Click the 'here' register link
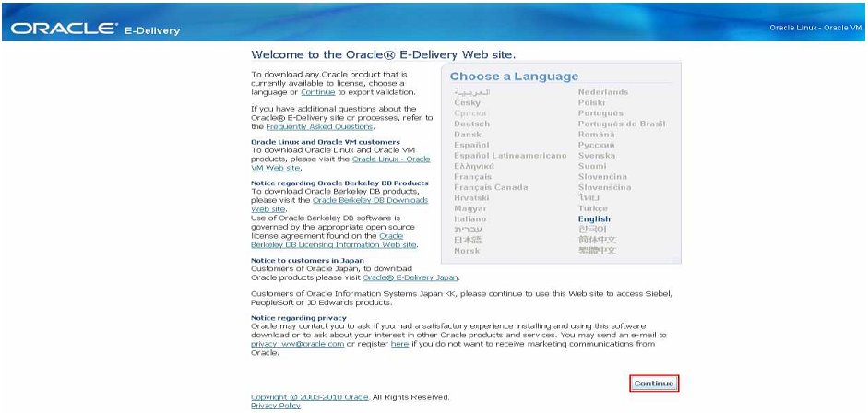868x413 pixels. (x=399, y=344)
